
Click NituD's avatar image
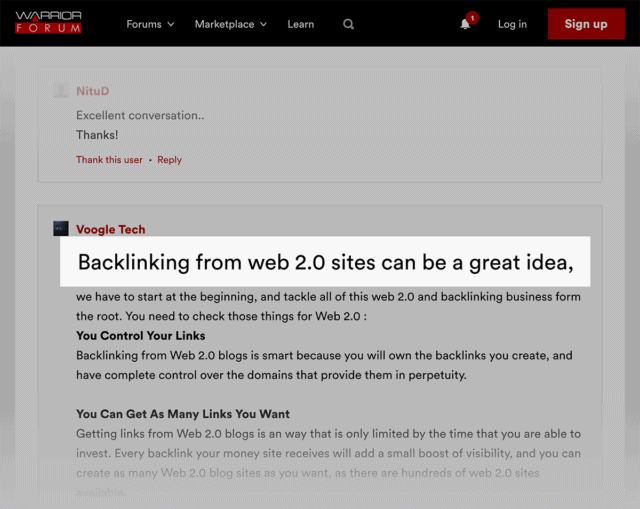[x=61, y=91]
